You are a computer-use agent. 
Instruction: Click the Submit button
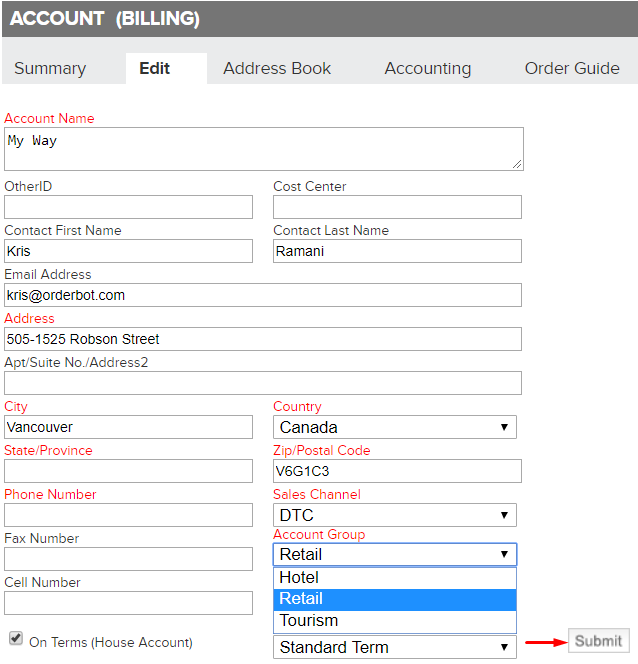[x=599, y=641]
